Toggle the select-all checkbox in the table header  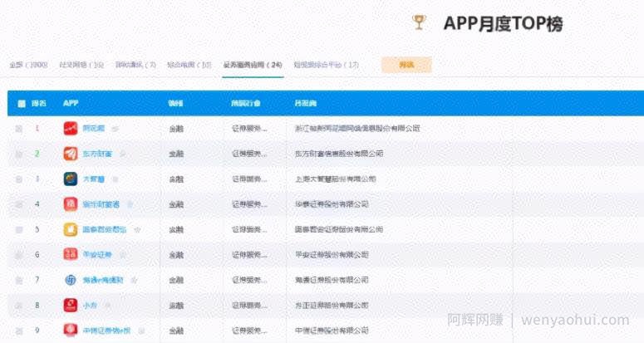(22, 103)
